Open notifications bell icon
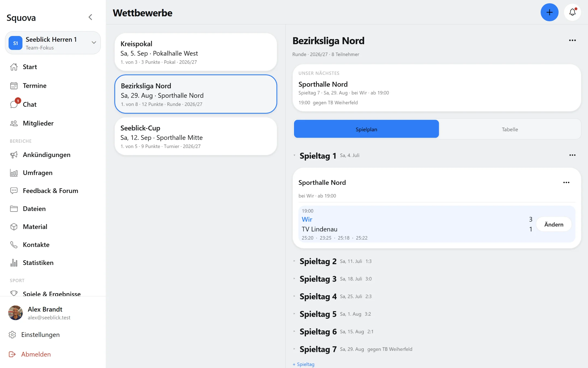This screenshot has height=368, width=588. 572,12
